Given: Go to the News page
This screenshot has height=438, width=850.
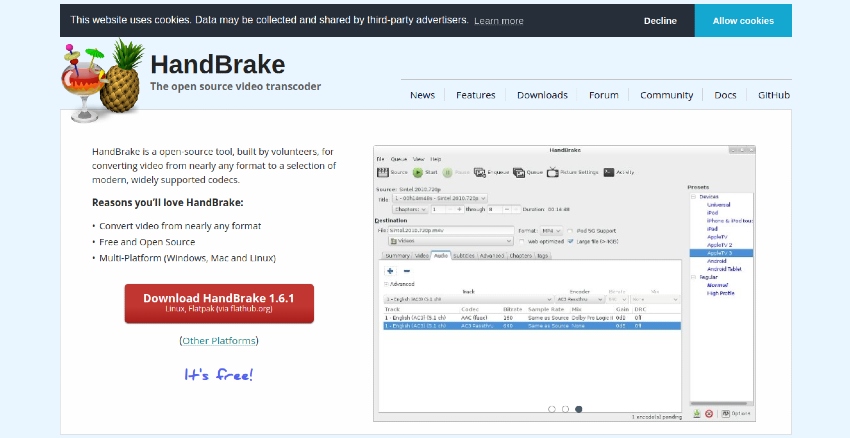Looking at the screenshot, I should click(x=422, y=95).
